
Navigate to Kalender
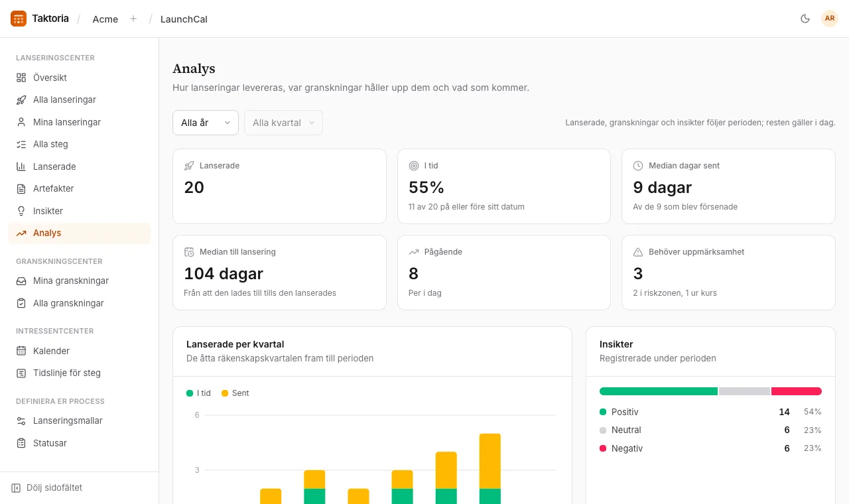click(x=80, y=351)
